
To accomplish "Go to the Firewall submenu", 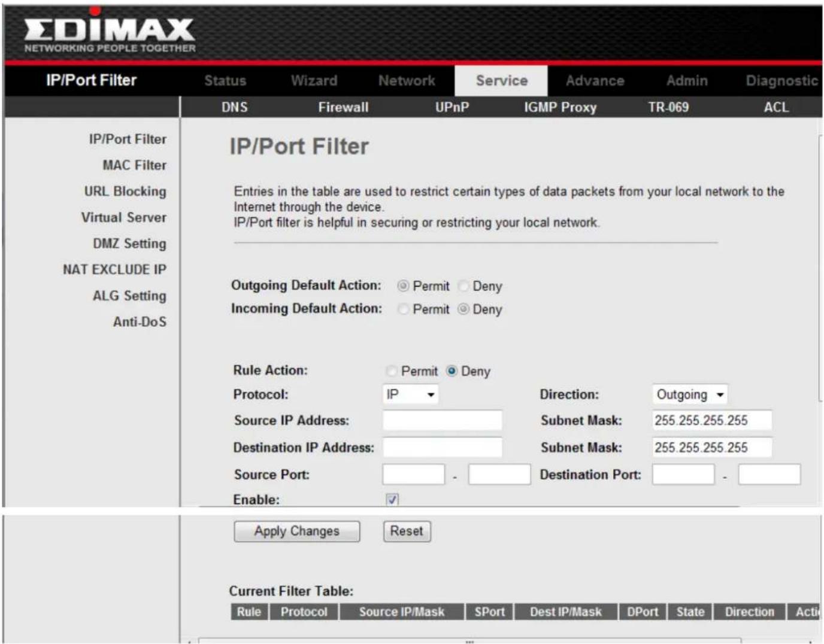I will (343, 107).
